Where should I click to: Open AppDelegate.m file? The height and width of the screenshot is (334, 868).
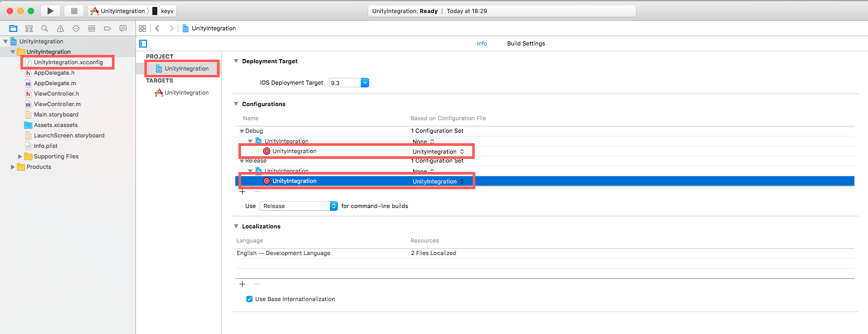point(54,83)
